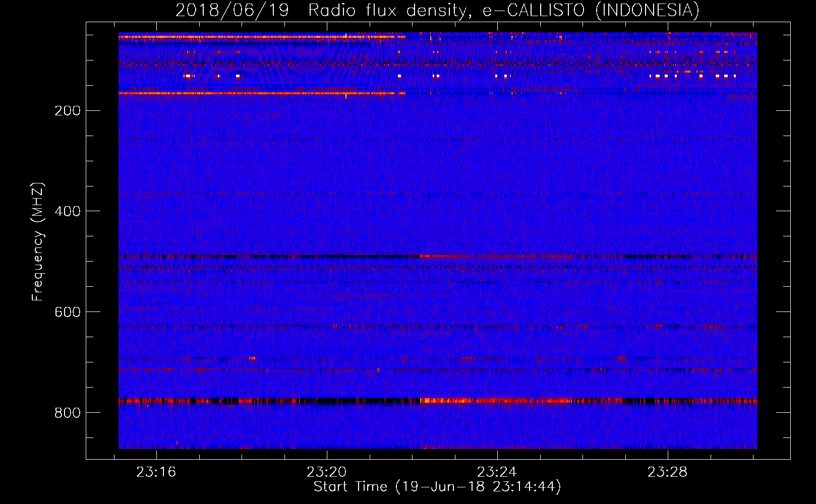
Task: Click the dark horizontal band near 490 MHz
Action: tap(438, 256)
